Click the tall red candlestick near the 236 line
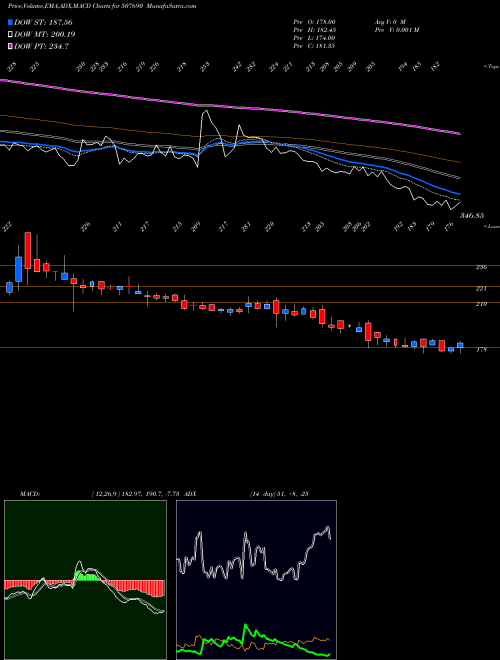The height and width of the screenshot is (660, 500). click(28, 250)
